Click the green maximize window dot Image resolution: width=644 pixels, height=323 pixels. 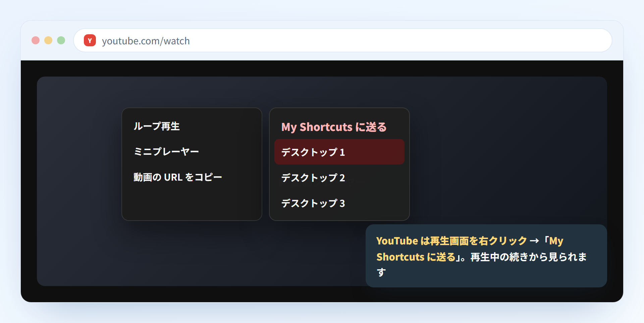(x=61, y=40)
